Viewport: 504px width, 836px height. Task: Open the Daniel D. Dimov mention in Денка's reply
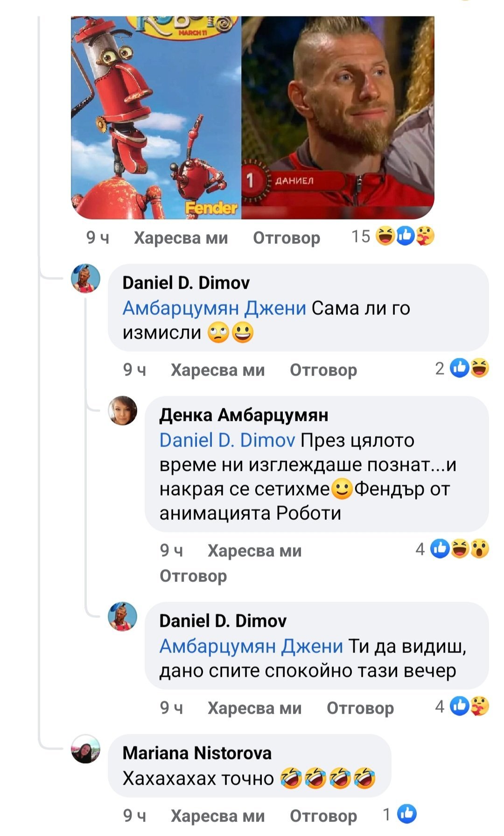click(x=227, y=440)
